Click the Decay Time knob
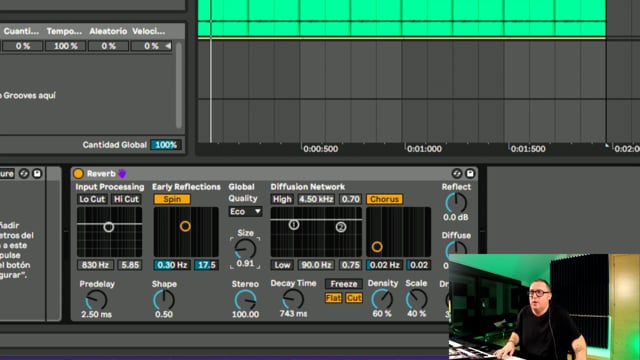The height and width of the screenshot is (360, 640). click(x=293, y=300)
